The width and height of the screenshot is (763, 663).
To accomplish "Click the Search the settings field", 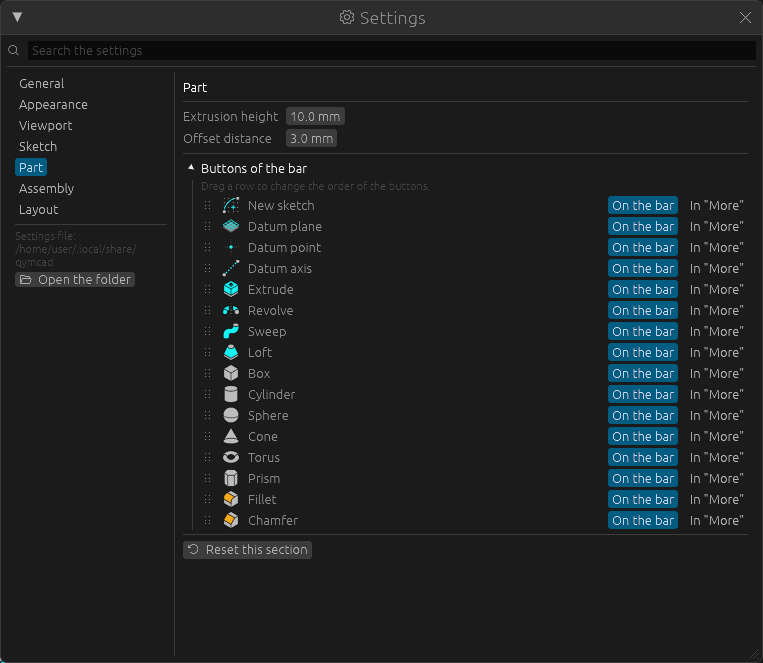I will pyautogui.click(x=391, y=50).
